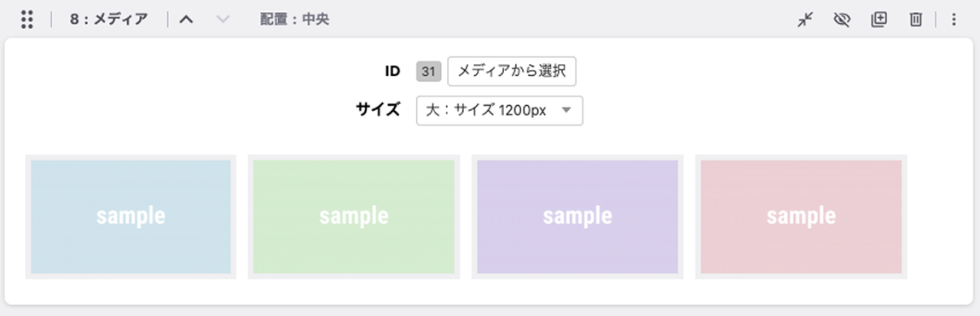Grab the unit drag handle dots
The width and height of the screenshot is (980, 316).
[27, 20]
